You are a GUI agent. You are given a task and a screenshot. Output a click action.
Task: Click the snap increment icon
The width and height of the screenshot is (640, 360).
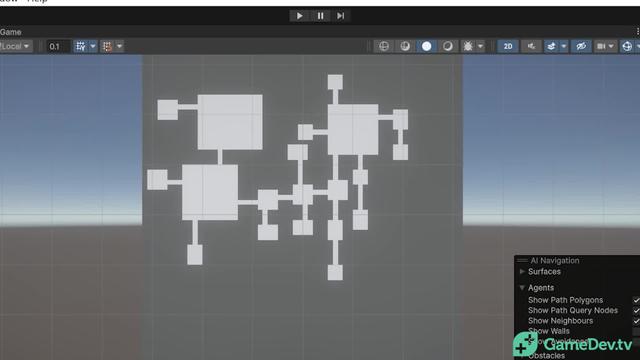[x=107, y=46]
